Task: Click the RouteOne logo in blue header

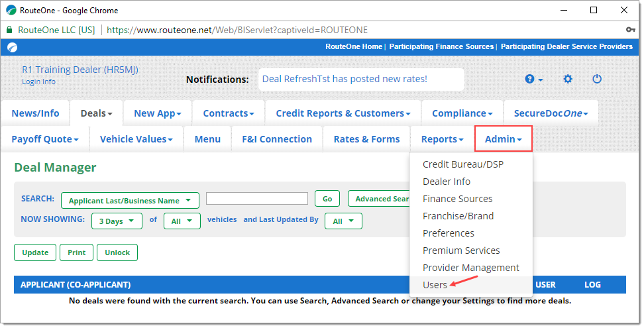Action: pyautogui.click(x=13, y=47)
